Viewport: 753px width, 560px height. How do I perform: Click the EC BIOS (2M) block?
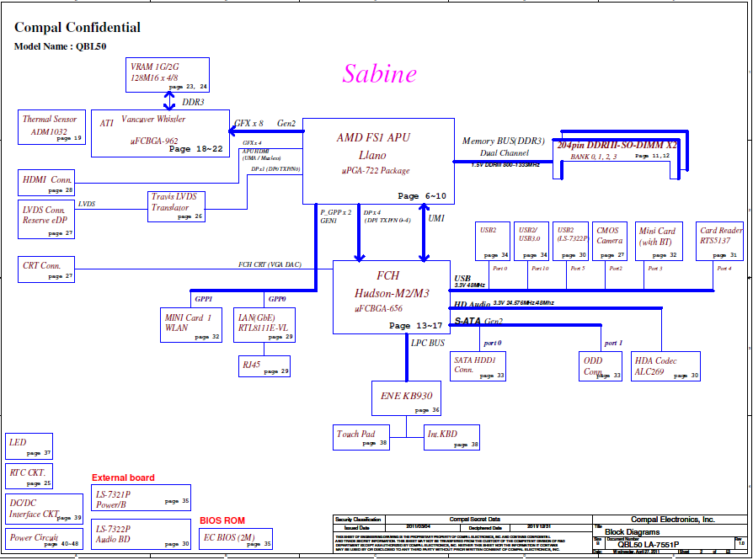click(236, 539)
